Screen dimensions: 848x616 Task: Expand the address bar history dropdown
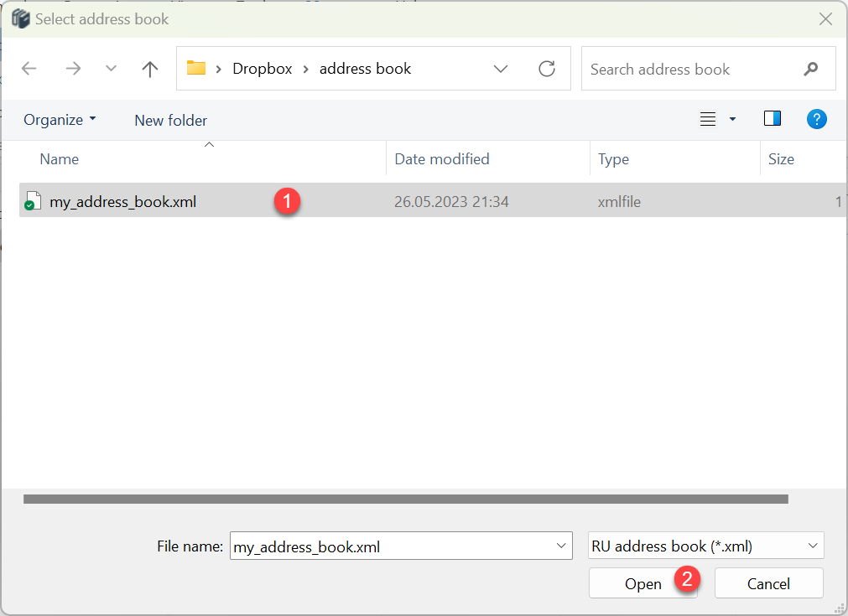click(x=501, y=69)
